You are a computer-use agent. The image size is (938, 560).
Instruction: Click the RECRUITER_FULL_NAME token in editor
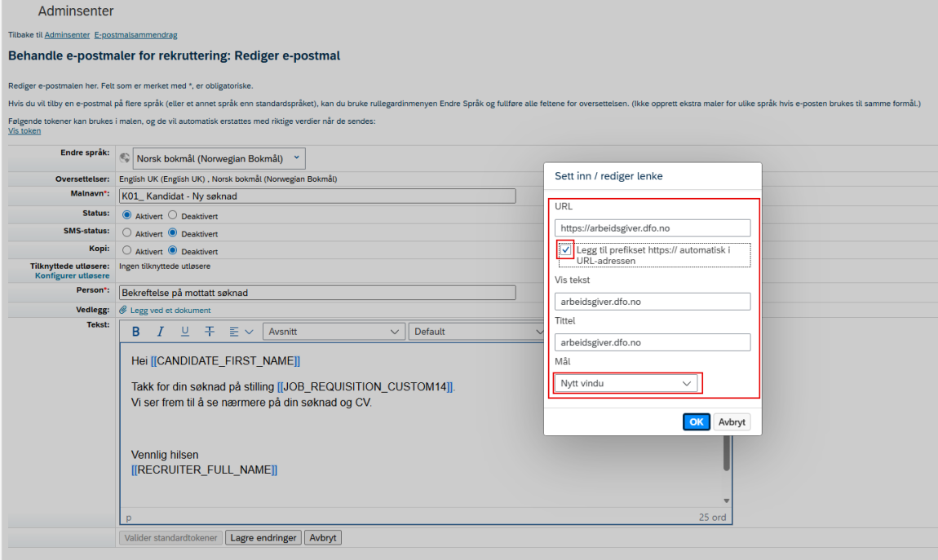(x=204, y=470)
